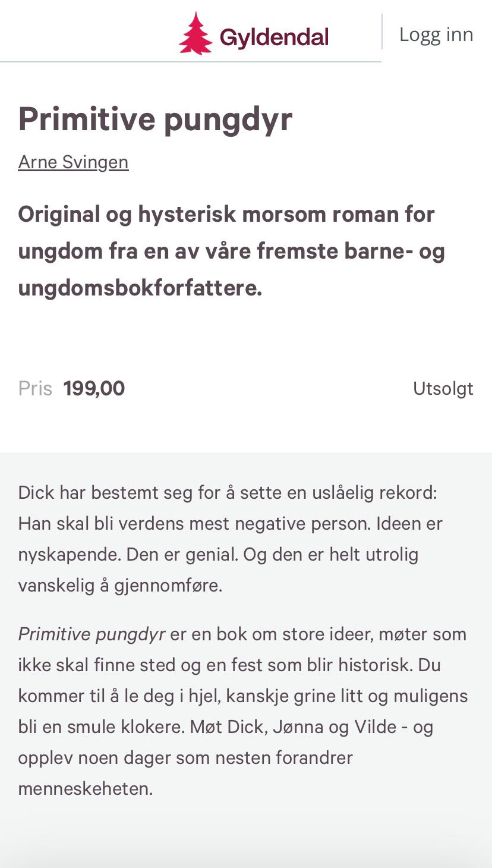
Task: Click the price 199,00
Action: point(94,388)
